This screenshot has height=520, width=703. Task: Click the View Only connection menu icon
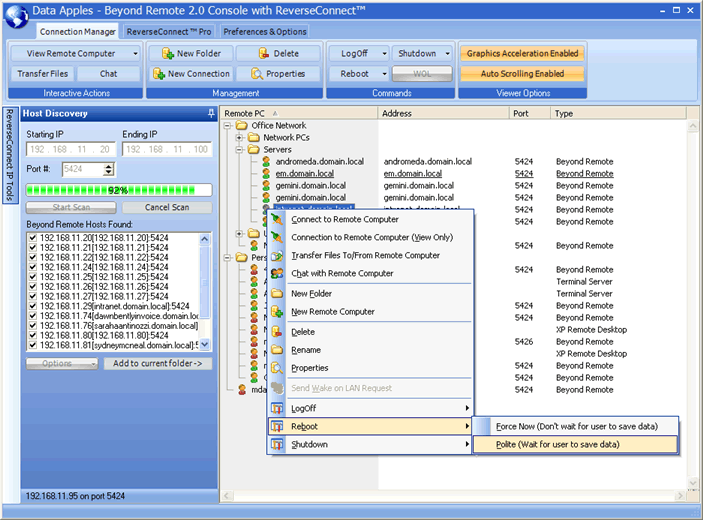pyautogui.click(x=277, y=237)
